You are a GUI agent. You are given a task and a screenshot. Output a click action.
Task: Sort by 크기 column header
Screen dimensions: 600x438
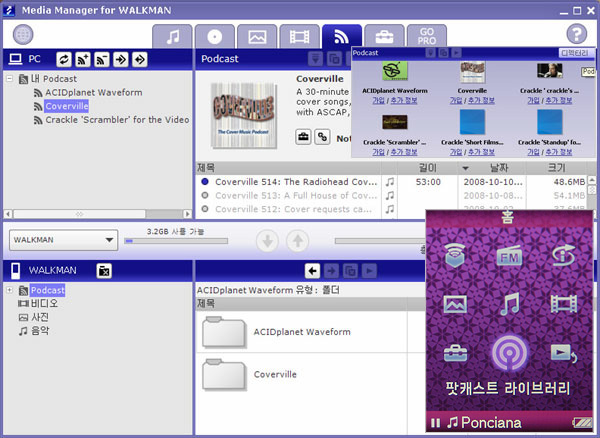[x=556, y=168]
